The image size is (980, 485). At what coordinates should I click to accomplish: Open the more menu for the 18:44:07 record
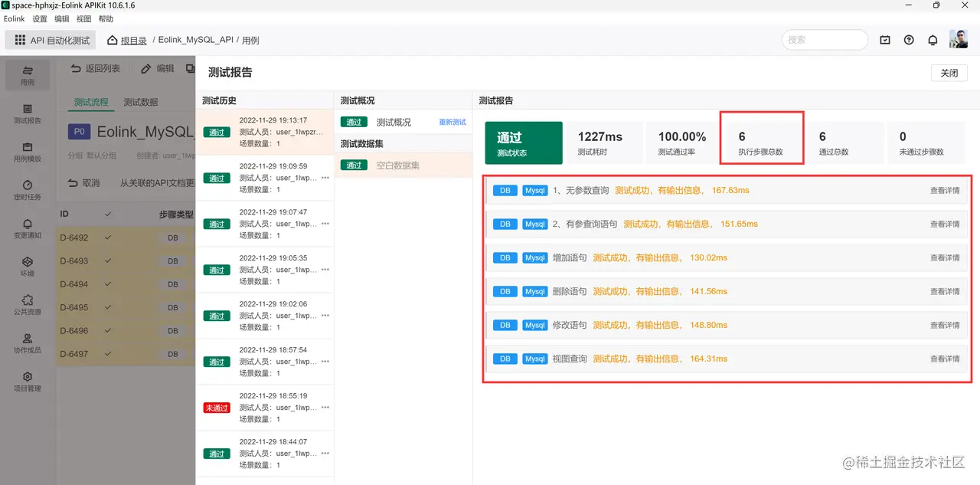pos(325,454)
